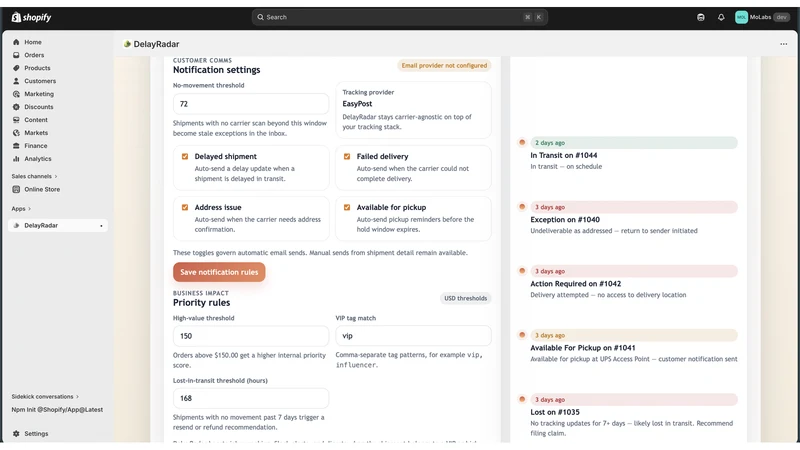The image size is (800, 450).
Task: Click the USD thresholds badge
Action: coord(465,298)
